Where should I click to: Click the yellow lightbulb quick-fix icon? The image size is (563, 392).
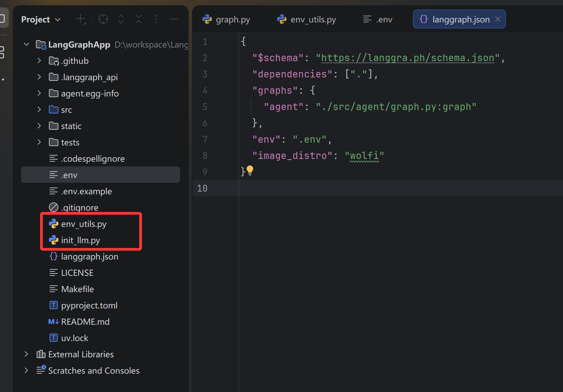(x=250, y=170)
